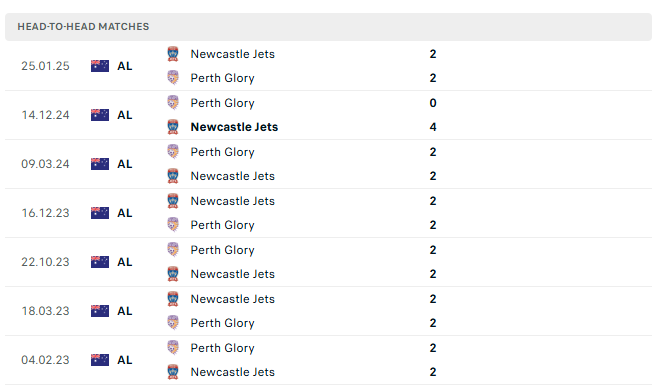This screenshot has height=387, width=659.
Task: Open Perth Glory link in 09.03.24 match
Action: click(x=222, y=152)
